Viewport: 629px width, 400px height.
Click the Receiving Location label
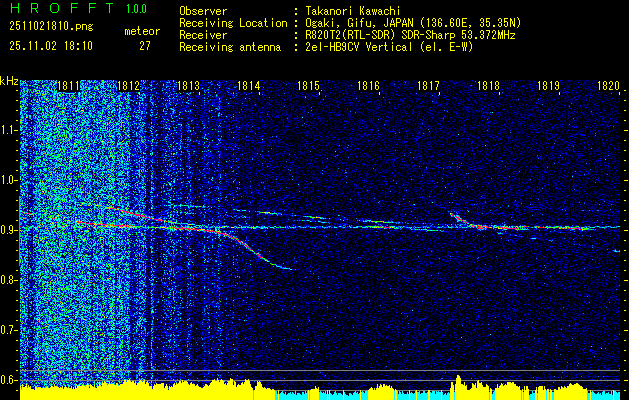[x=233, y=23]
